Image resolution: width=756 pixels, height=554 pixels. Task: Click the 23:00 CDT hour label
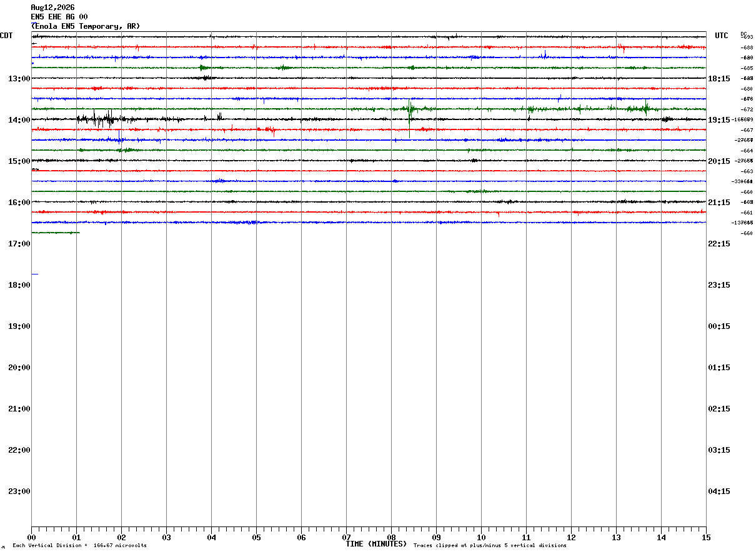point(19,491)
